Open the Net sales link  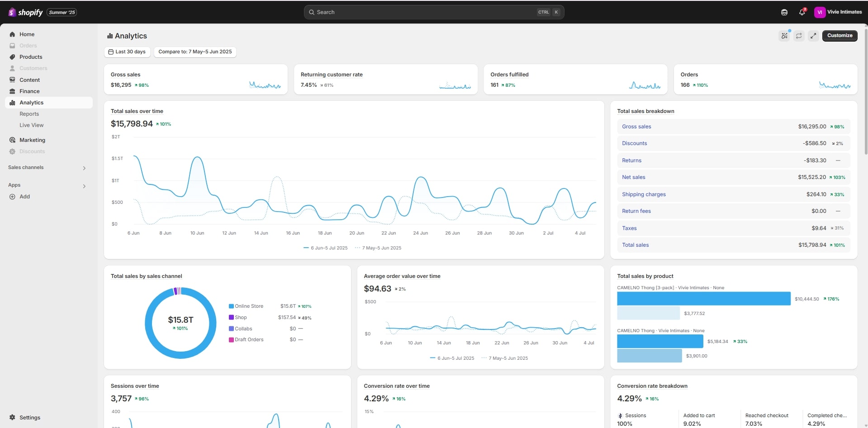(633, 177)
